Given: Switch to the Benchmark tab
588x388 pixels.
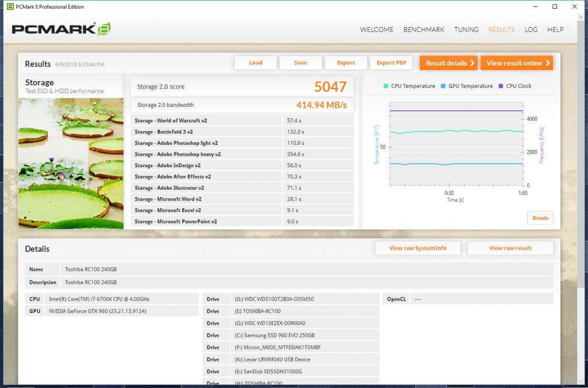Looking at the screenshot, I should tap(424, 30).
